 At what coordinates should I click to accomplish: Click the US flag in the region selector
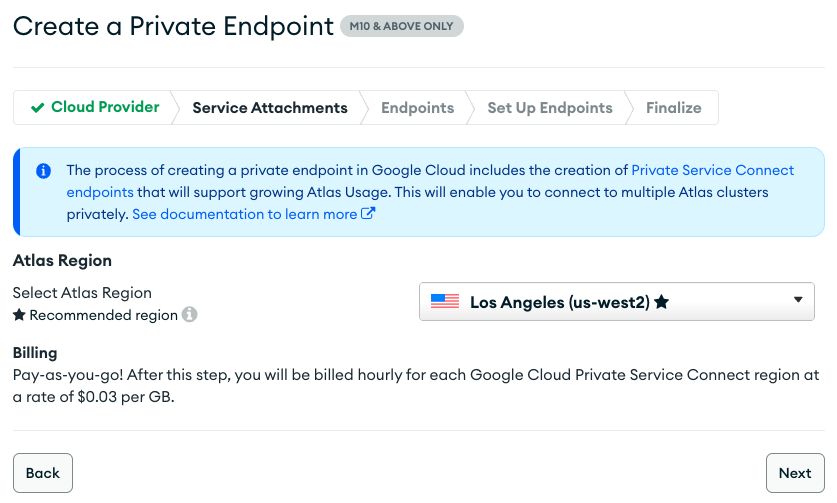point(445,301)
